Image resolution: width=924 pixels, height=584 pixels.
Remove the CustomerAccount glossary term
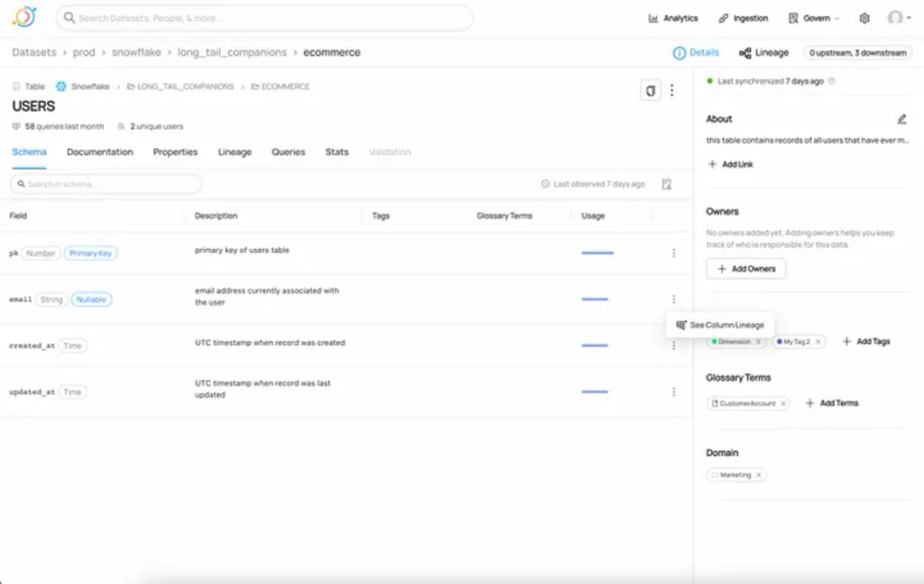(x=783, y=403)
